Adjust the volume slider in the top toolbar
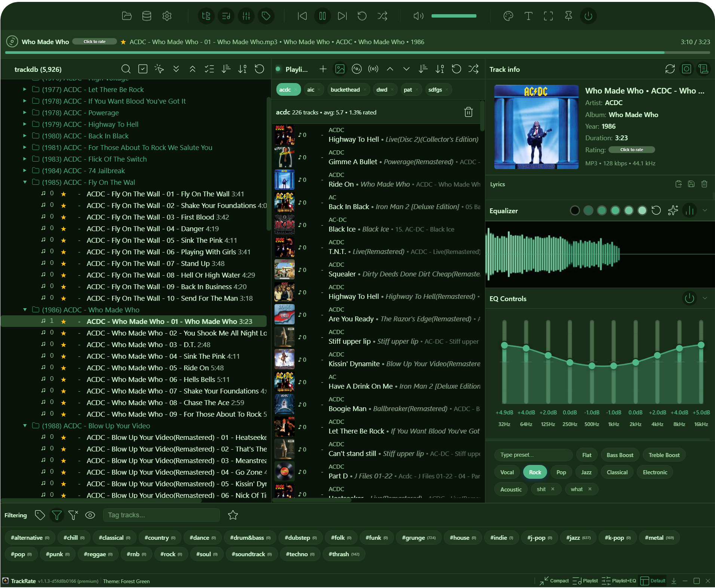Screen dimensions: 715x588 pyautogui.click(x=454, y=16)
